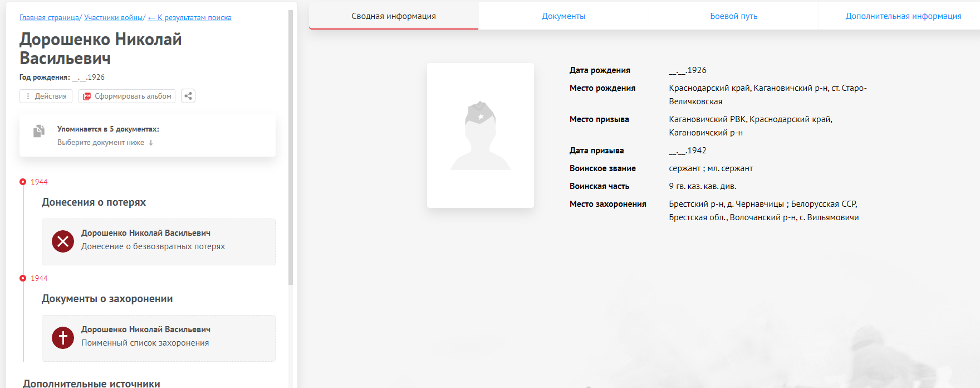The image size is (980, 388).
Task: Click the documents icon in mentions card
Action: [x=39, y=131]
